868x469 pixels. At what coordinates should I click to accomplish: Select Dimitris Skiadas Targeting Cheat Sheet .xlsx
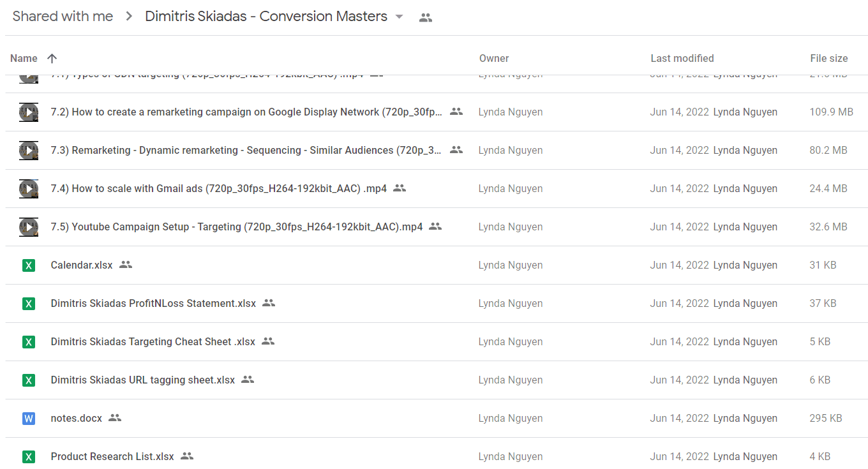(153, 342)
